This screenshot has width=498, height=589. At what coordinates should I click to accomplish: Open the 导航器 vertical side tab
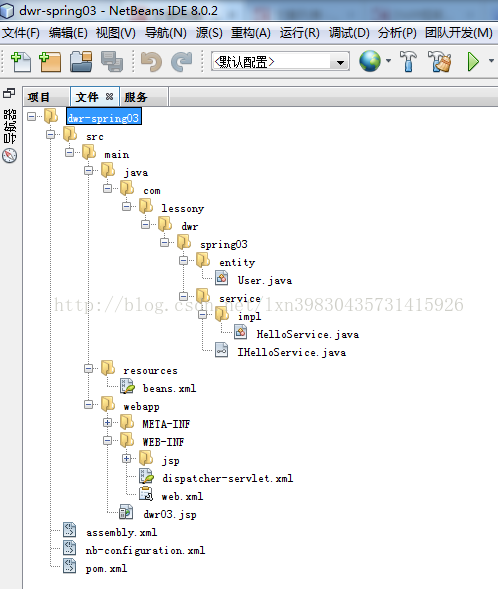[x=10, y=126]
